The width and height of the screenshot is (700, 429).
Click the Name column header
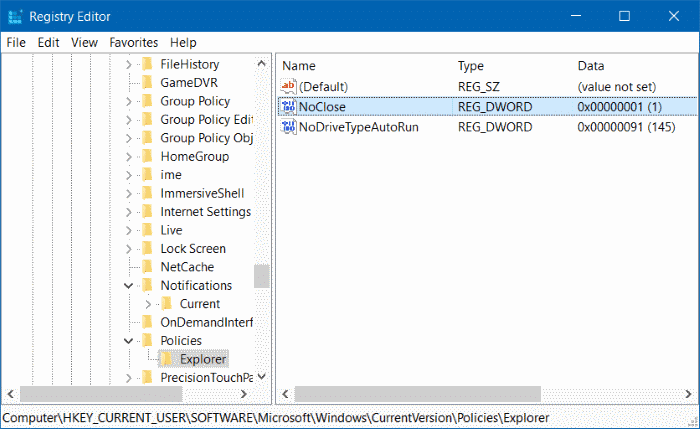(x=299, y=66)
